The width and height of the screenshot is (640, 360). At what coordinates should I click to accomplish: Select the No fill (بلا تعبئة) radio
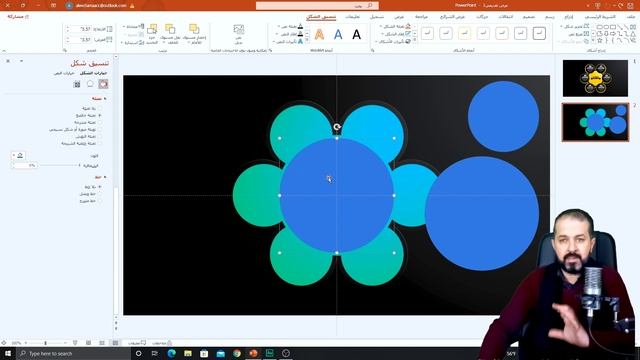(x=100, y=109)
